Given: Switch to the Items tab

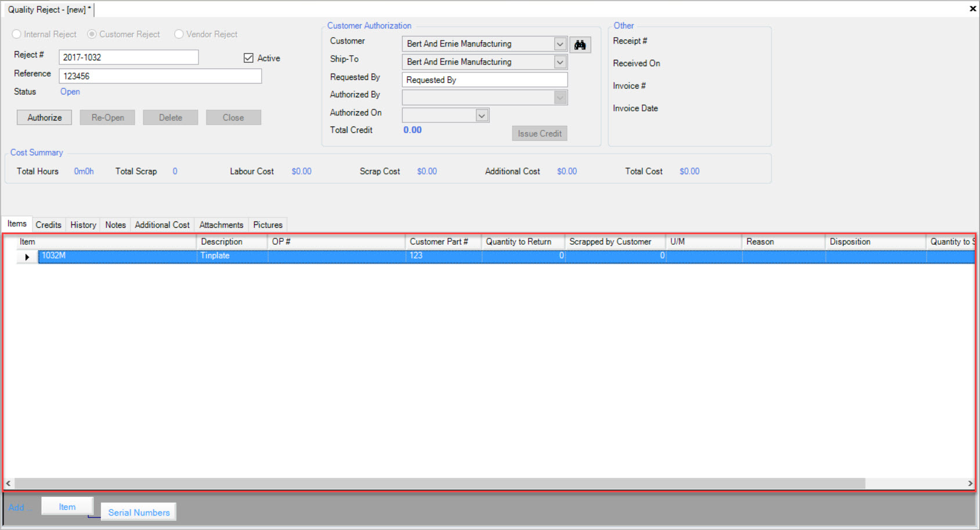Looking at the screenshot, I should pos(17,224).
